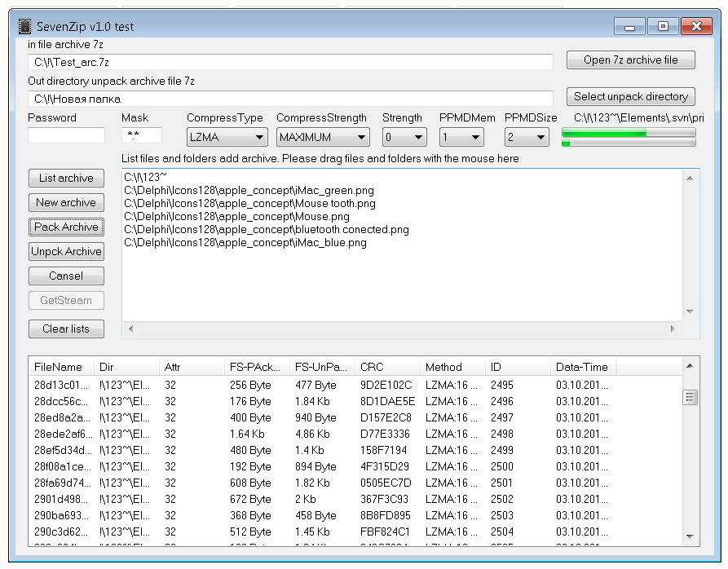The height and width of the screenshot is (569, 728).
Task: Click CRC value 158F7194
Action: (x=383, y=450)
